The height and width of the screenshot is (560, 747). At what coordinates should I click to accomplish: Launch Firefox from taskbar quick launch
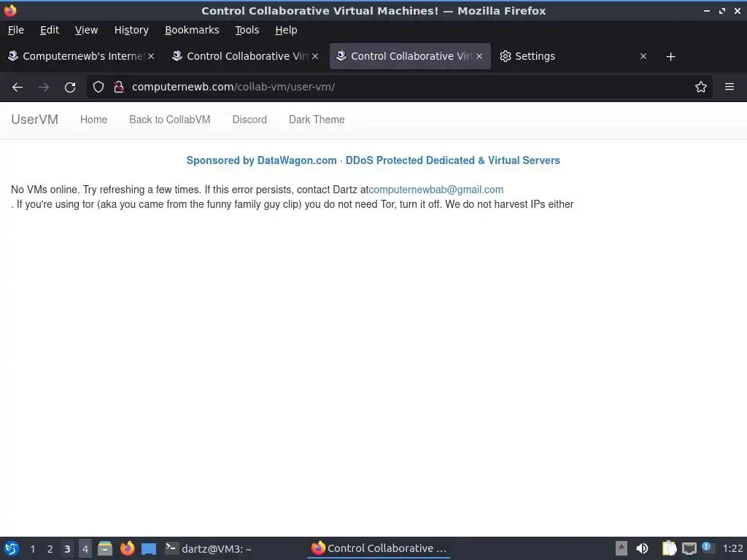pyautogui.click(x=127, y=548)
